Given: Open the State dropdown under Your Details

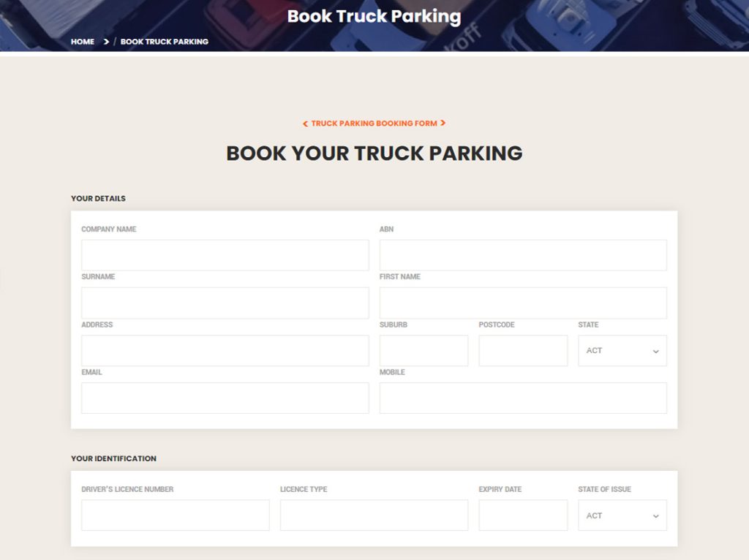Looking at the screenshot, I should (622, 350).
